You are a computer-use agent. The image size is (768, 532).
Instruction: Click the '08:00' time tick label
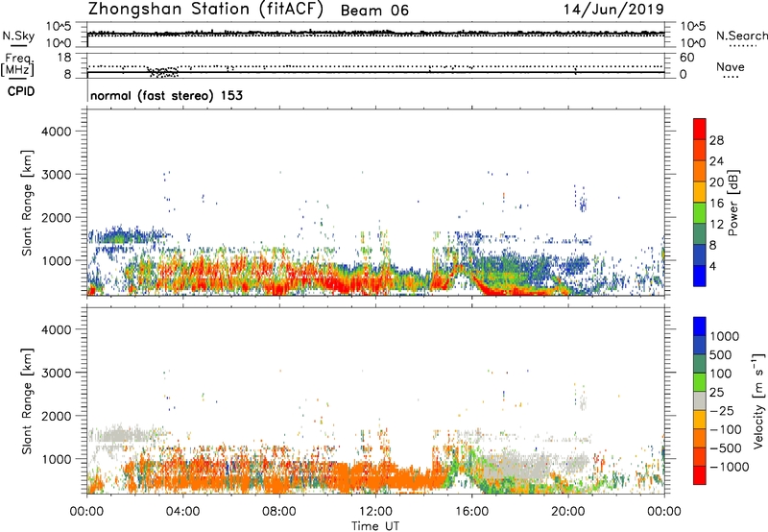[x=279, y=512]
